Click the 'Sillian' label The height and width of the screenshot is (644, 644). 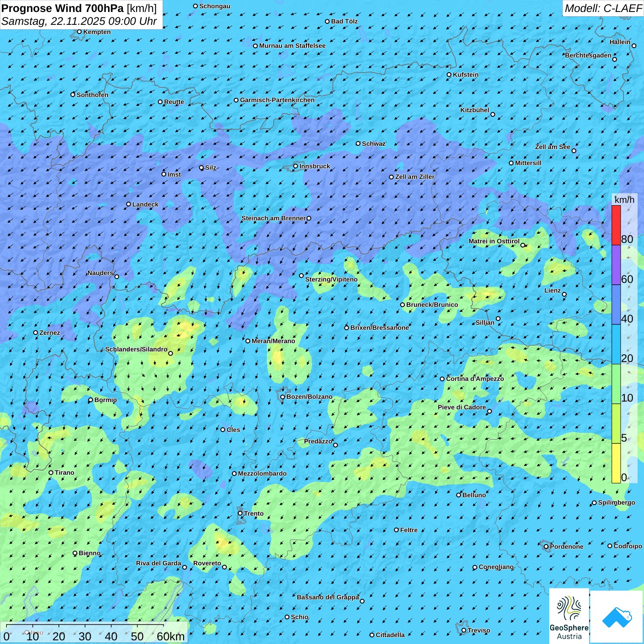click(x=485, y=323)
